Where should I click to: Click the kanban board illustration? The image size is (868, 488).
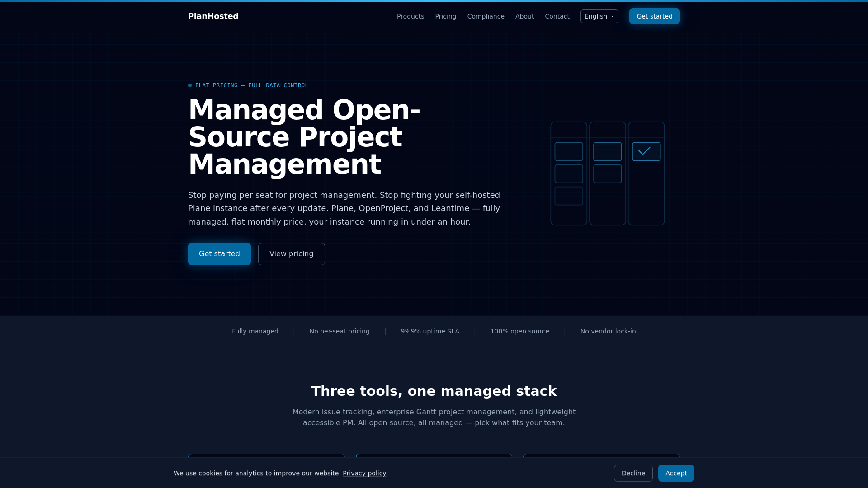coord(608,174)
